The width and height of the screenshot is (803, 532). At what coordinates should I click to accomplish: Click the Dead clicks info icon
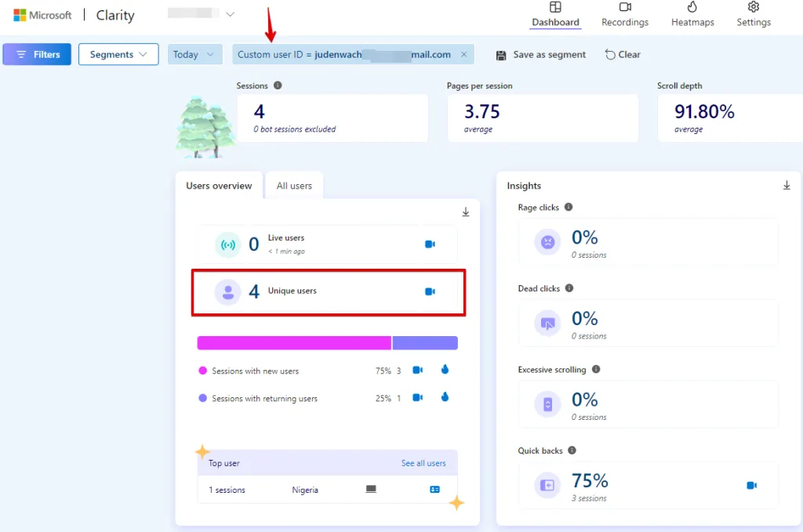(569, 288)
